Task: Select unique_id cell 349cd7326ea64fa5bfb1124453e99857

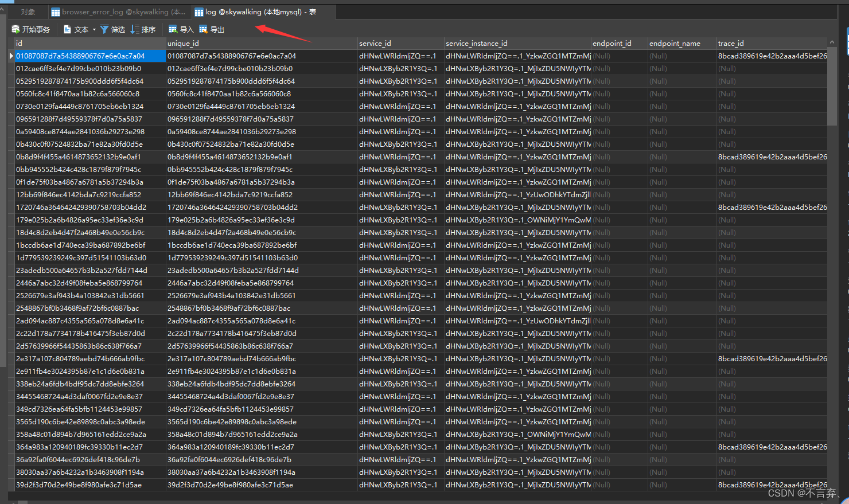Action: click(262, 409)
